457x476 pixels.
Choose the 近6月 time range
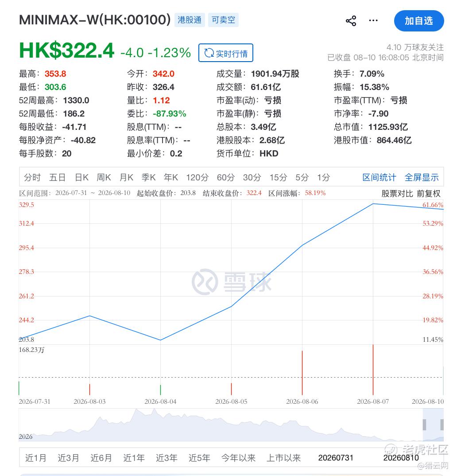coord(101,458)
